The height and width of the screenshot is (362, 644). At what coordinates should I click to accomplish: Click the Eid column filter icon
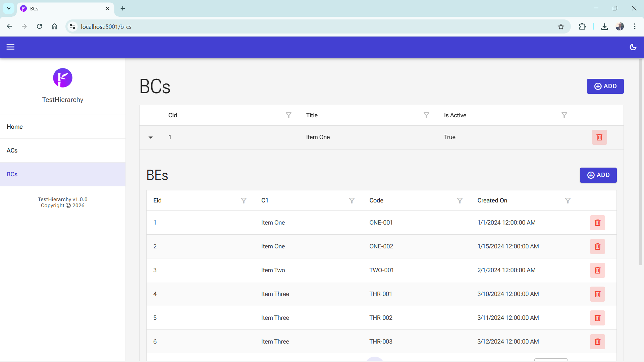pos(244,200)
